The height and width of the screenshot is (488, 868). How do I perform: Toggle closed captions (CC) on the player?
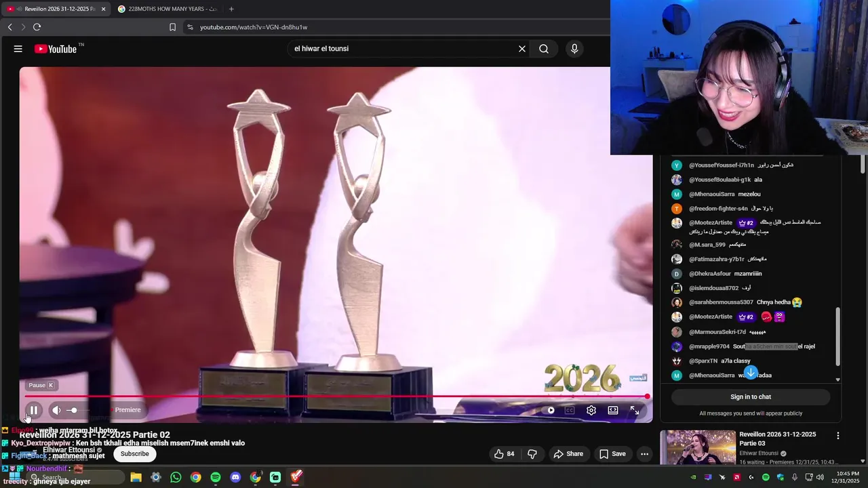pos(570,410)
